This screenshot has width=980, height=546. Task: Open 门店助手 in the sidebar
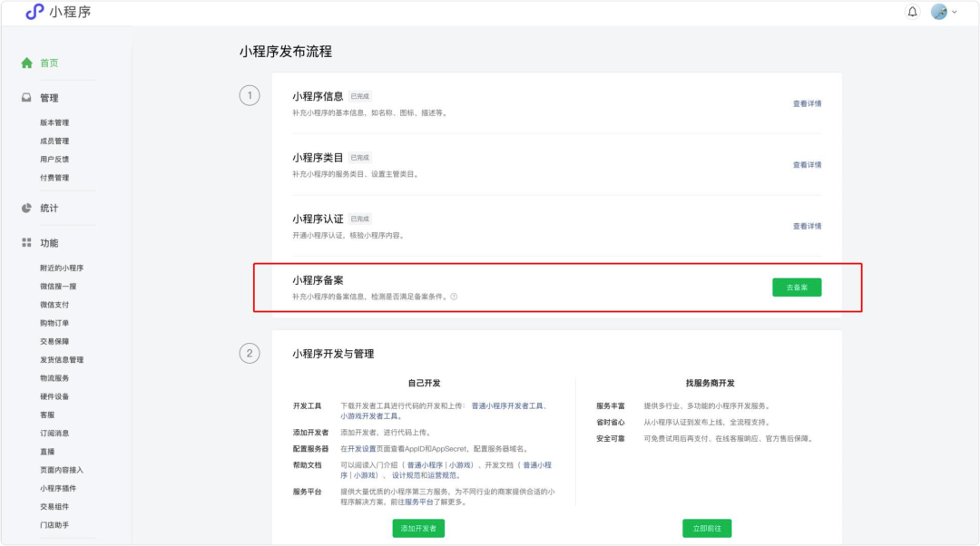click(x=54, y=525)
